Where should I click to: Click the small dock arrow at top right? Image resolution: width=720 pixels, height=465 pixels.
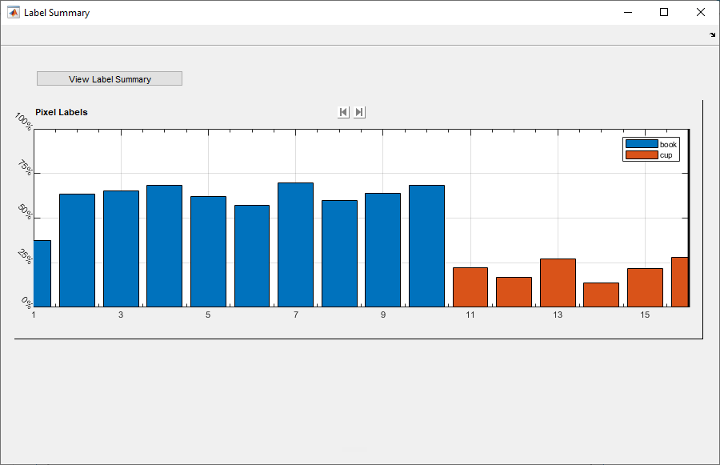(x=712, y=35)
